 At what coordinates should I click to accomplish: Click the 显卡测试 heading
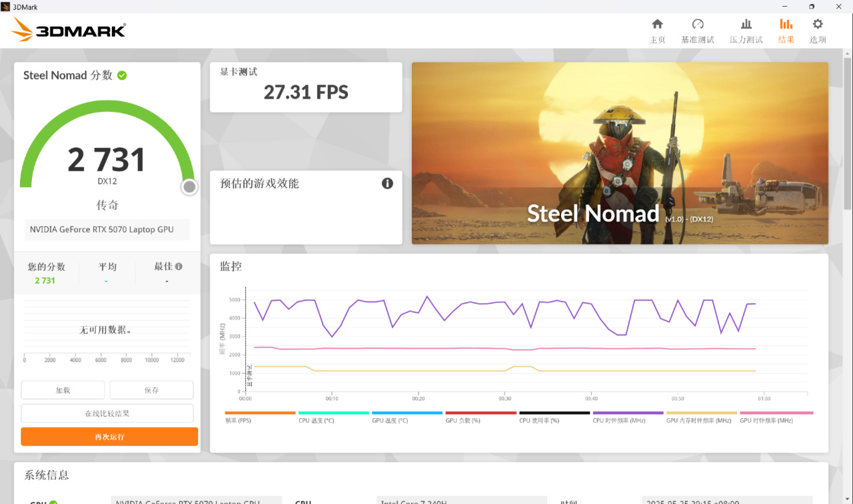[x=239, y=72]
